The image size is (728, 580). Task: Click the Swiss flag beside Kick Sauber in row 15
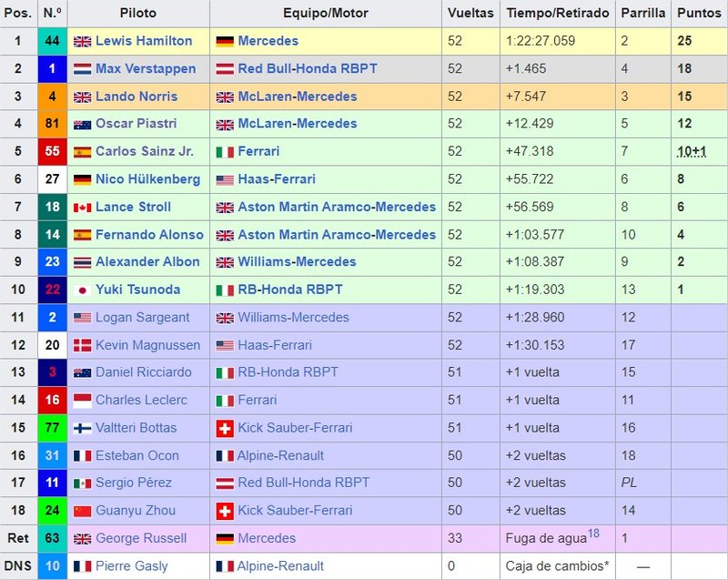(x=225, y=429)
